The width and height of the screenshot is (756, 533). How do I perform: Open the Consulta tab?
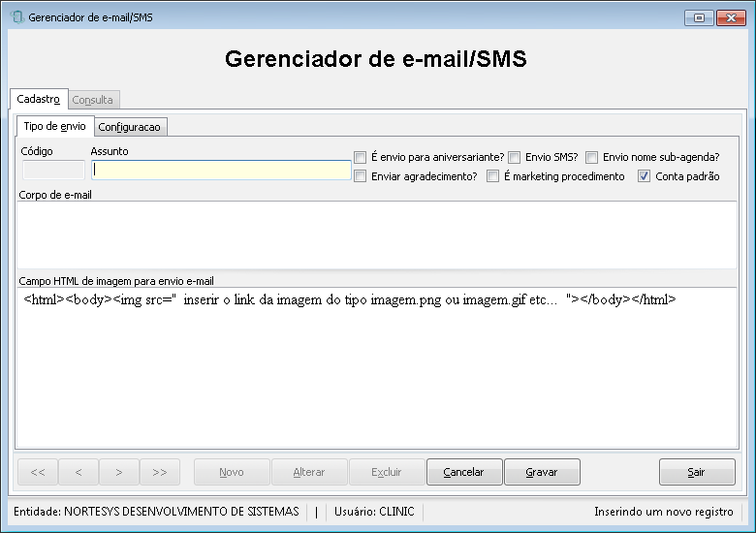pos(93,100)
